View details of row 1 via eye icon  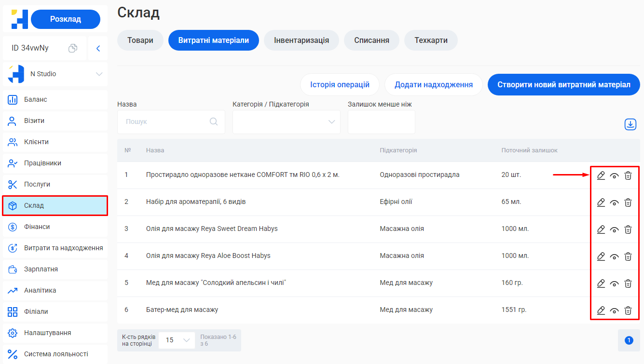pyautogui.click(x=614, y=176)
